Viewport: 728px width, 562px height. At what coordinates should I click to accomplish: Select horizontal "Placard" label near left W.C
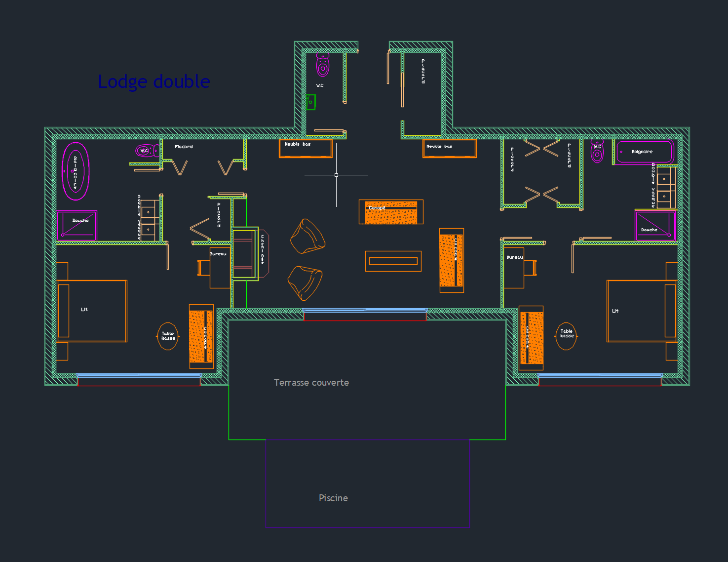[x=184, y=147]
